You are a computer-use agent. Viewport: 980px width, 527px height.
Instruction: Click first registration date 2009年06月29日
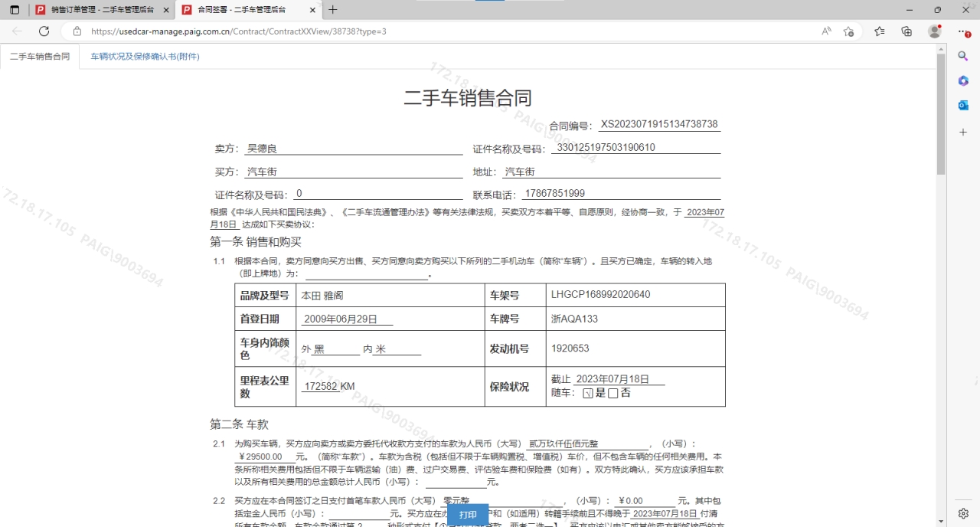tap(341, 319)
